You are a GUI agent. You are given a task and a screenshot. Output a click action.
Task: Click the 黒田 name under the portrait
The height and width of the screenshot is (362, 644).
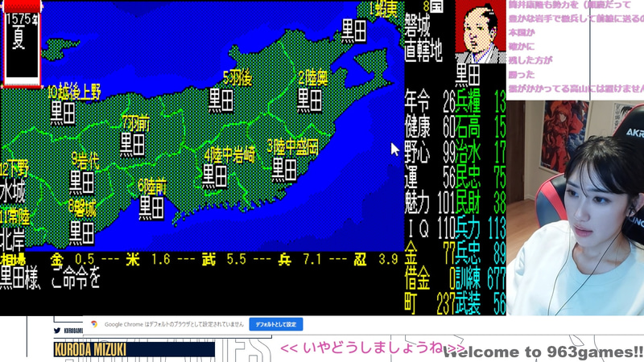[468, 76]
